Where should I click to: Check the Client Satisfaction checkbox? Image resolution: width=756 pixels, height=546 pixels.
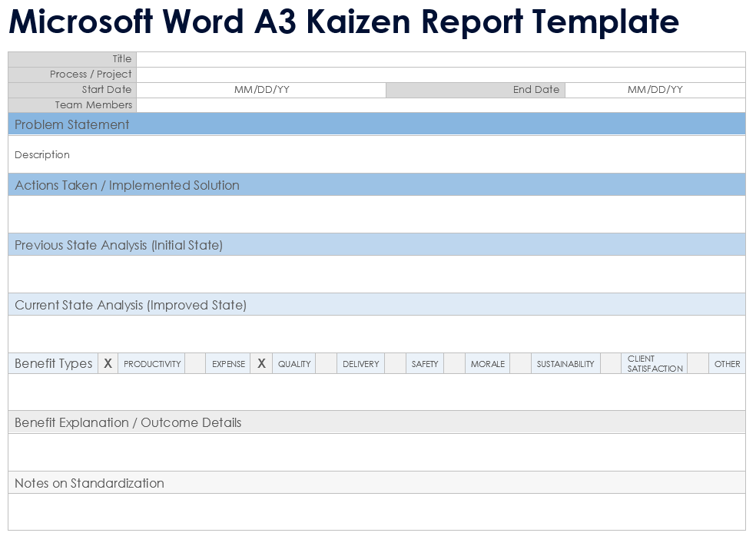611,364
